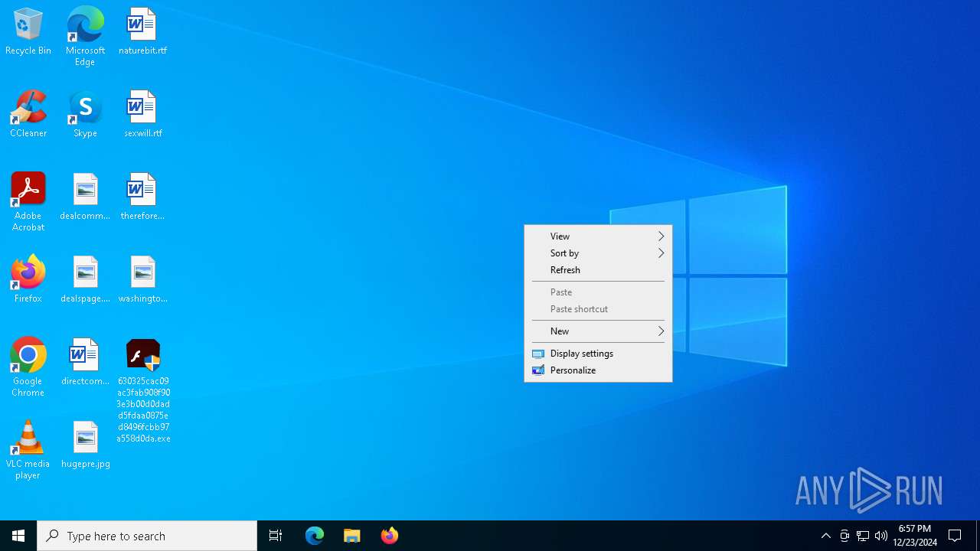Screen dimensions: 980x551
Task: Select the naturebit.rtf file icon
Action: pos(142,31)
